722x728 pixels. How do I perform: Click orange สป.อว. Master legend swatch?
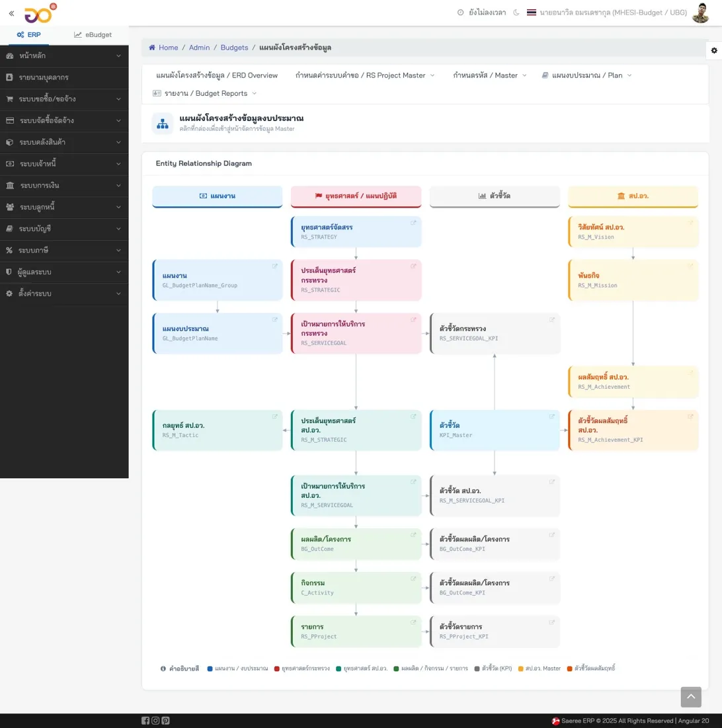pyautogui.click(x=520, y=668)
